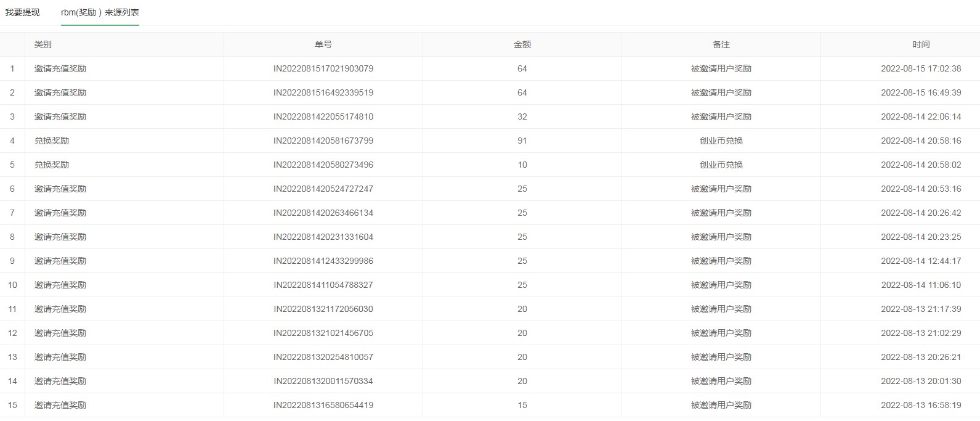Select order number IN2022081320011570334

point(323,381)
